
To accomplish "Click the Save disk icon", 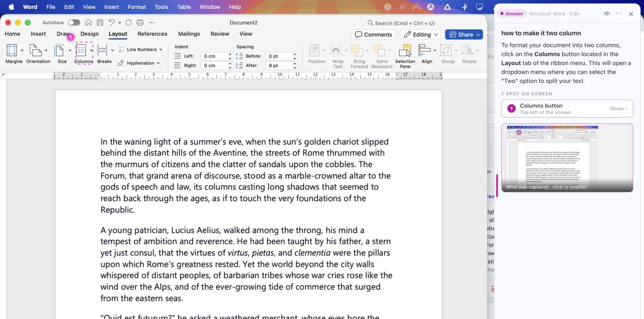I will [100, 23].
